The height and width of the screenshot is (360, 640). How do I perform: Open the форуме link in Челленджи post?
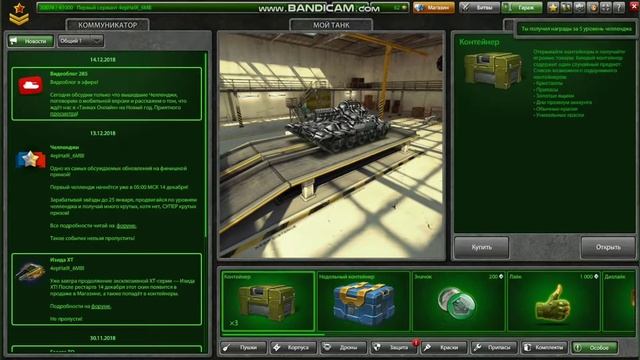click(x=126, y=225)
